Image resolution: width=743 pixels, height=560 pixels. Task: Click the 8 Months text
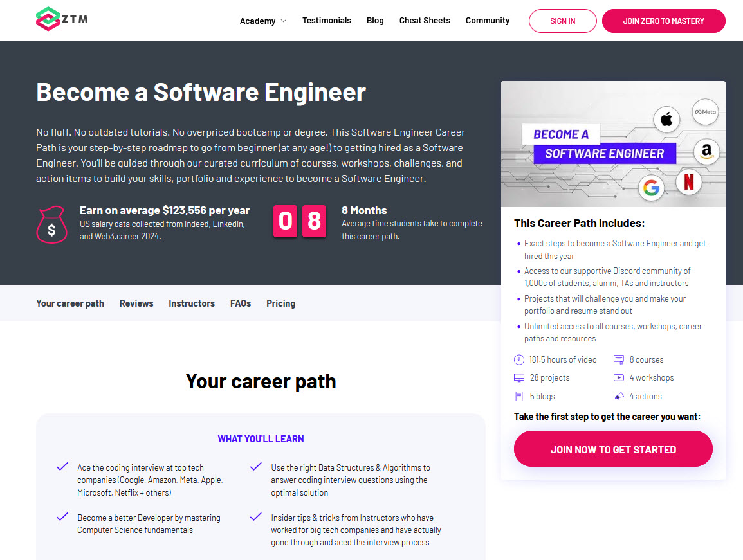click(x=364, y=210)
